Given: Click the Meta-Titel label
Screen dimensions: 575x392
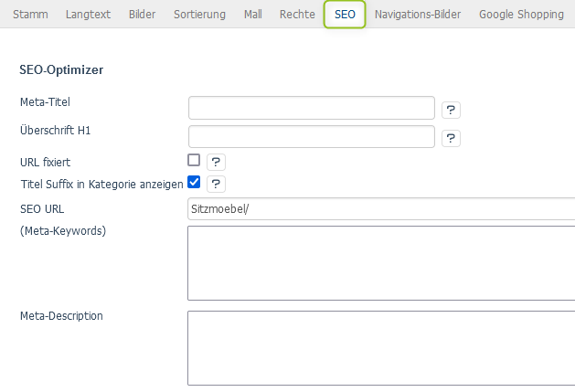Looking at the screenshot, I should click(45, 102).
